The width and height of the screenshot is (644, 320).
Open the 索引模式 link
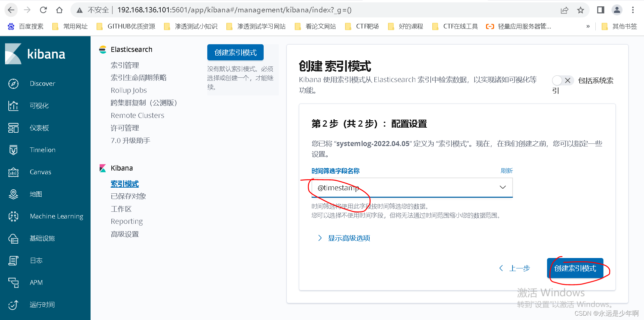coord(125,184)
